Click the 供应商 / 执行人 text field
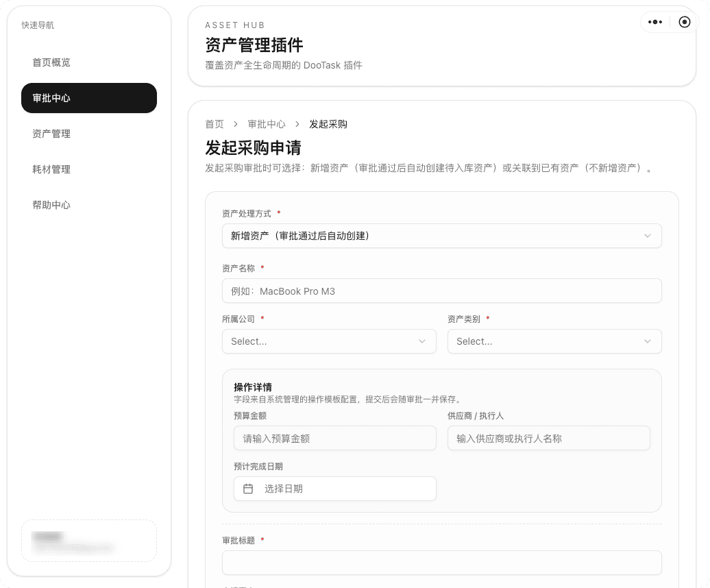The width and height of the screenshot is (710, 588). (548, 438)
